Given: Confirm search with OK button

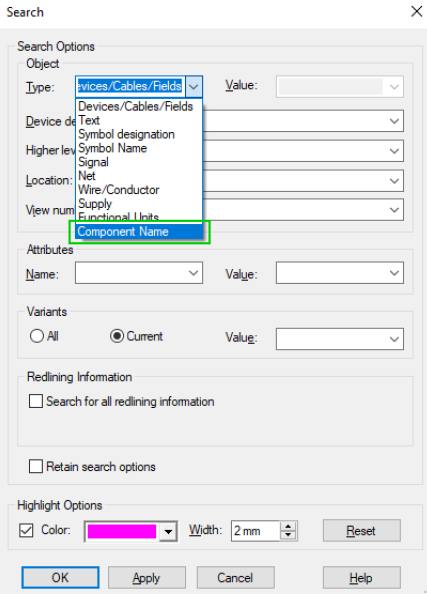Looking at the screenshot, I should tap(60, 577).
